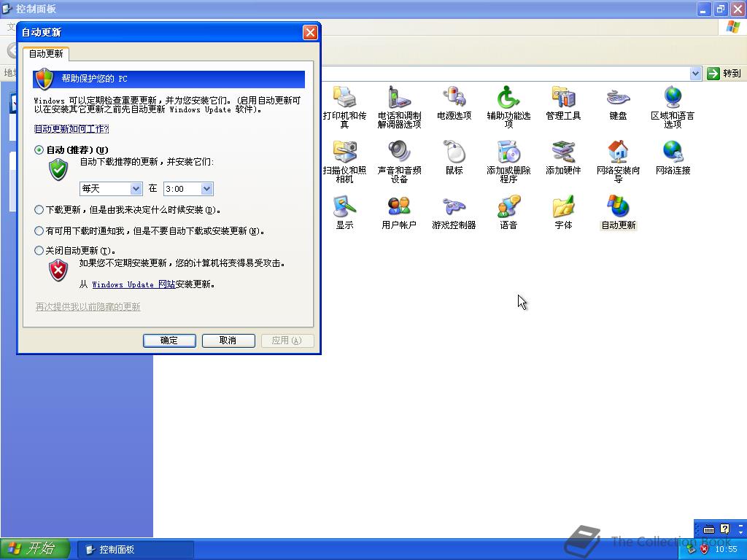Click the 开始 Start button
747x560 pixels.
[x=35, y=549]
